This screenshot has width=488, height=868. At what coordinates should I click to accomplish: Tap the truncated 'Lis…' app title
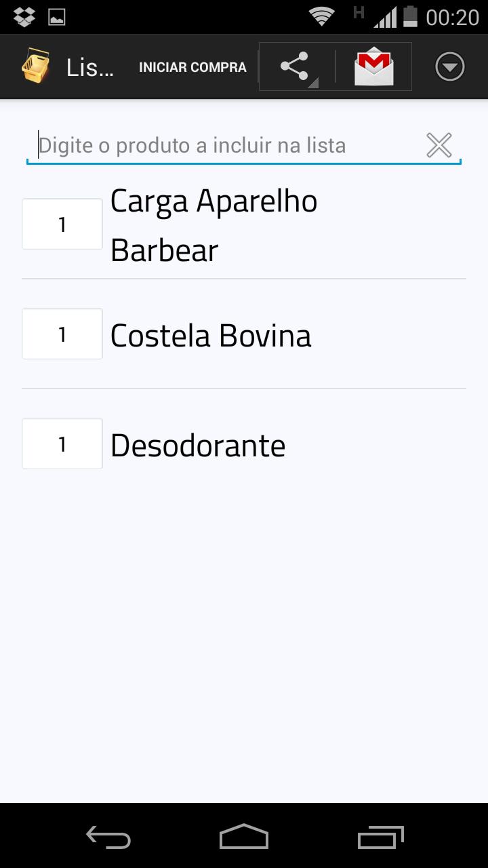[89, 68]
